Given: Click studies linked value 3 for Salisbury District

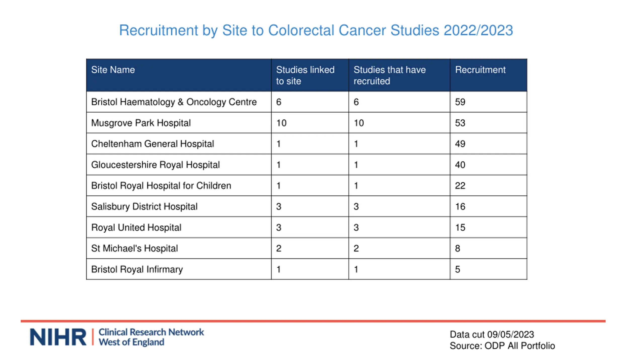Looking at the screenshot, I should (278, 207).
